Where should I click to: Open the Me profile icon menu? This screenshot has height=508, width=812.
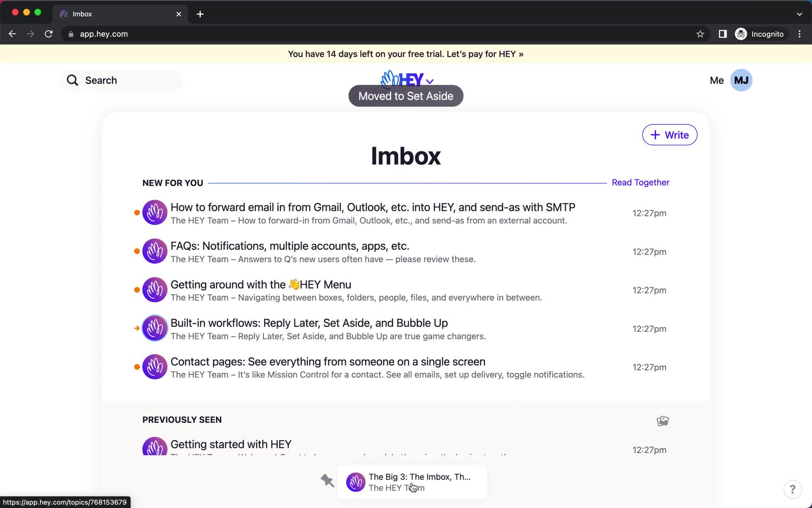(x=742, y=80)
